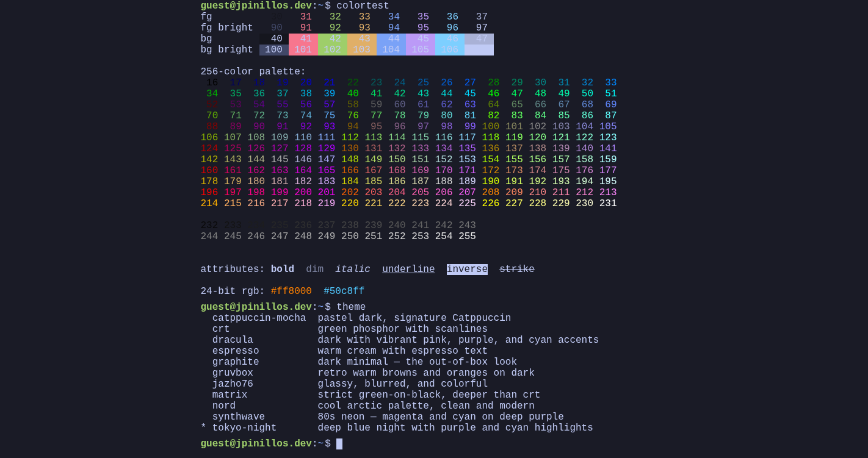
Task: Click the cyan bg swatch labeled 46
Action: 450,39
